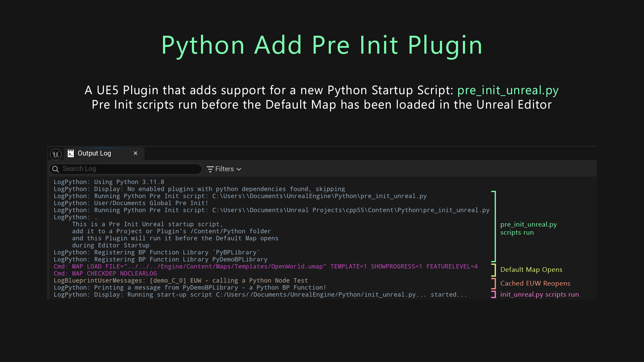Screen dimensions: 644x362
Task: Select the 'Using Python 3.11.8' log line
Action: (109, 182)
